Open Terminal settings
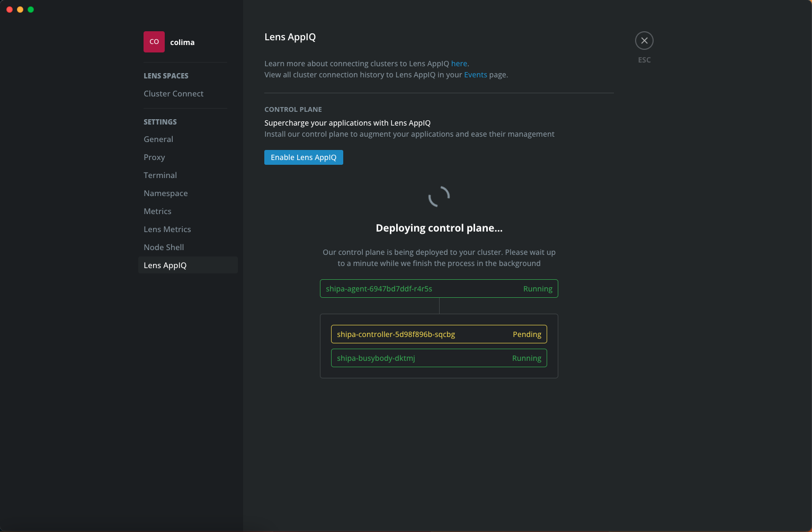Viewport: 812px width, 532px height. pyautogui.click(x=160, y=175)
